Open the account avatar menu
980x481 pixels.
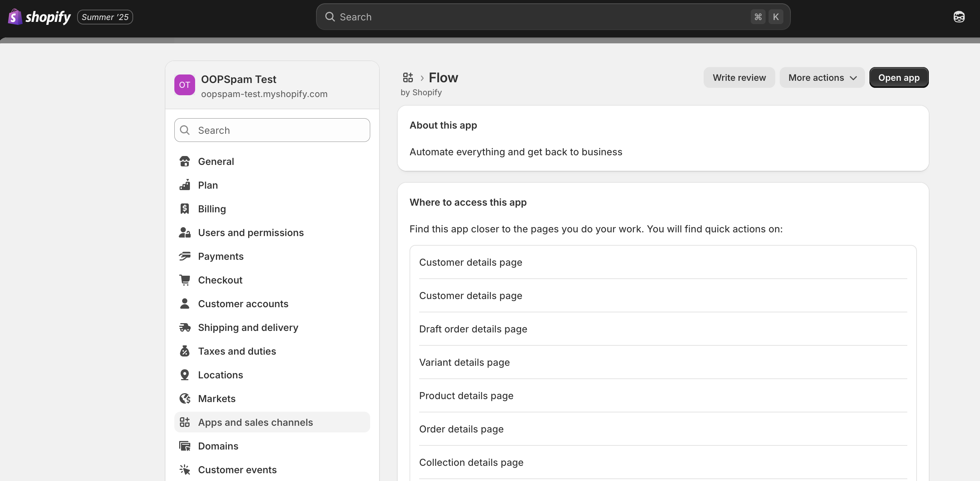pos(959,17)
